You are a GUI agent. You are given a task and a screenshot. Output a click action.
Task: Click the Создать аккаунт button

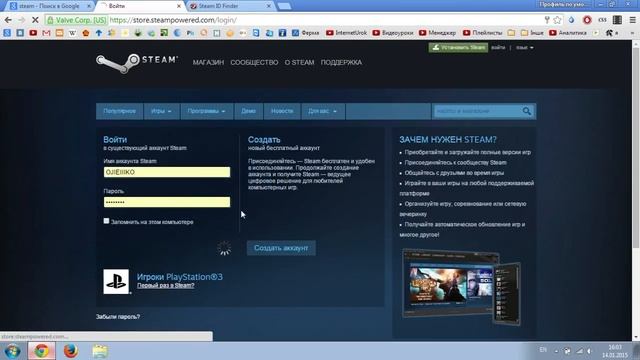[x=281, y=248]
